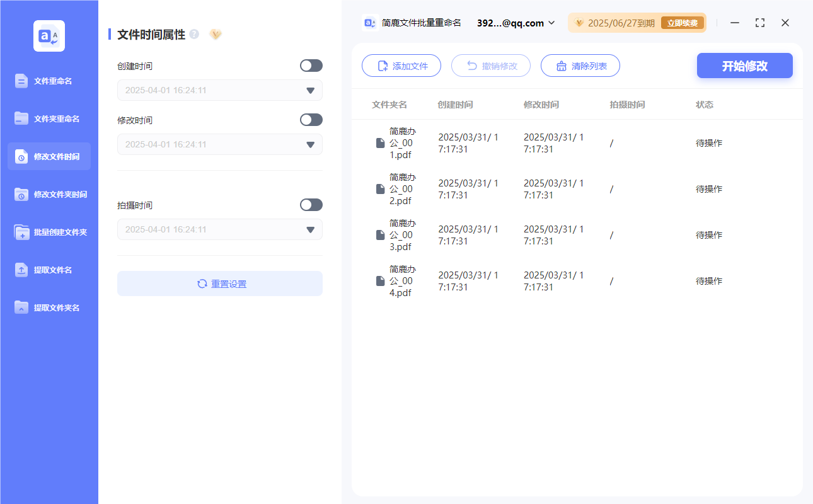Open the 提取文件夹名 feature
Image resolution: width=813 pixels, height=504 pixels.
pos(49,307)
